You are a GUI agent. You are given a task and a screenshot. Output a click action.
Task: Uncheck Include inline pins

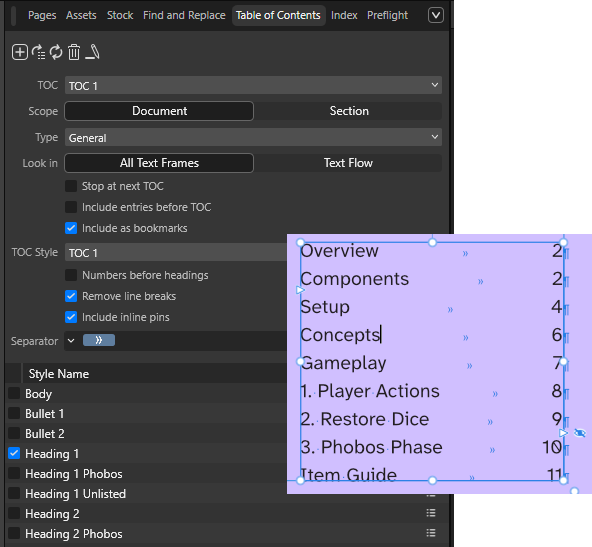click(x=71, y=317)
